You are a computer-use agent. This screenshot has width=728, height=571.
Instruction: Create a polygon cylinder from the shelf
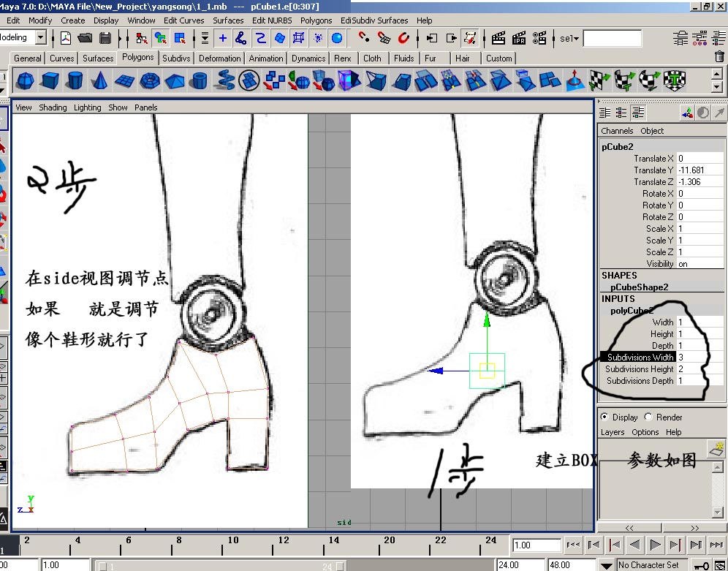click(75, 80)
